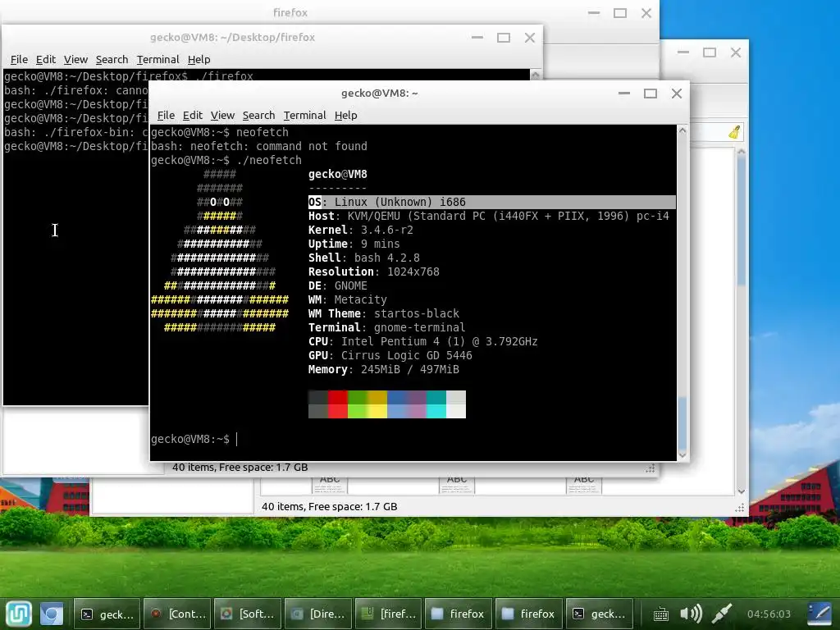Switch to first 'firefox' folder taskbar entry
Viewport: 840px width, 630px height.
pyautogui.click(x=459, y=614)
